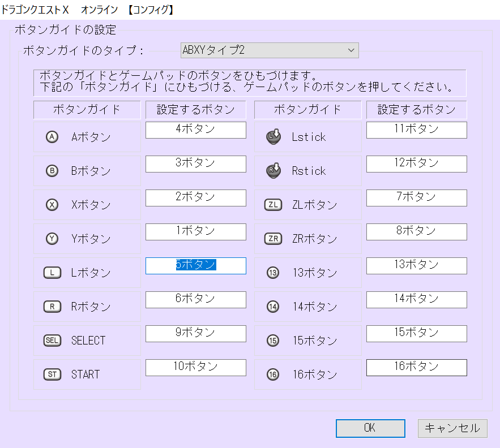Click the circled 14 button icon
Screen dimensions: 500x448
pos(272,307)
